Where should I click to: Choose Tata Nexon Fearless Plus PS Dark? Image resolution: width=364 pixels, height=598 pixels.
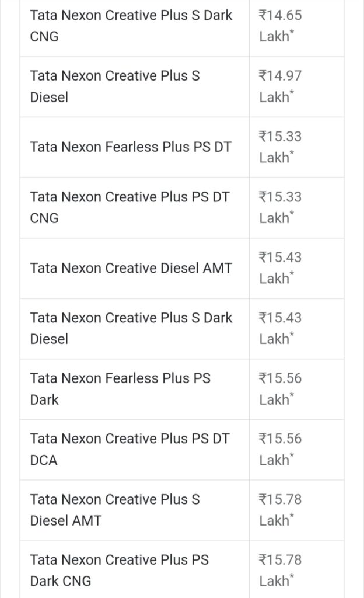pos(120,389)
